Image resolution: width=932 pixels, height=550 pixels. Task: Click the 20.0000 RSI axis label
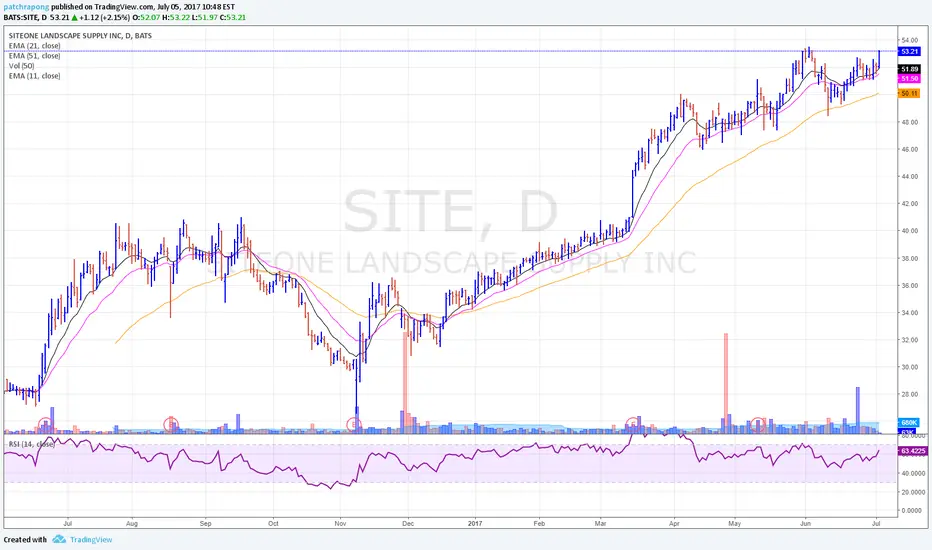coord(913,492)
